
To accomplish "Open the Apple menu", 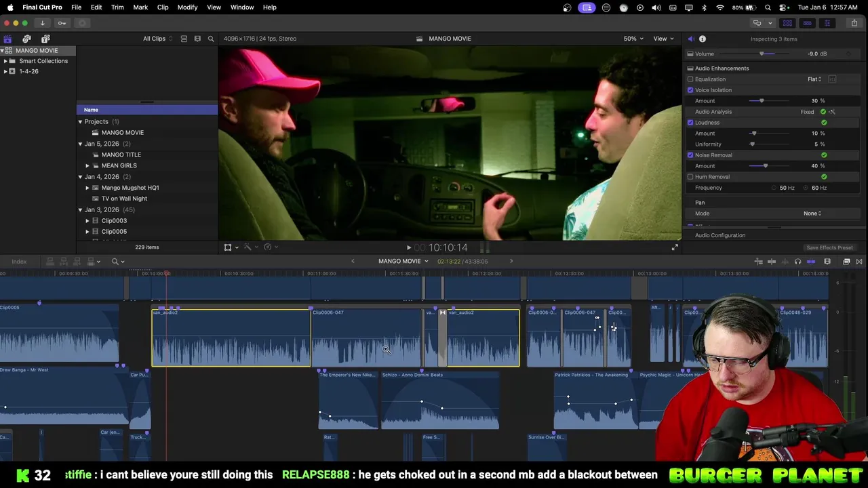I will point(10,7).
